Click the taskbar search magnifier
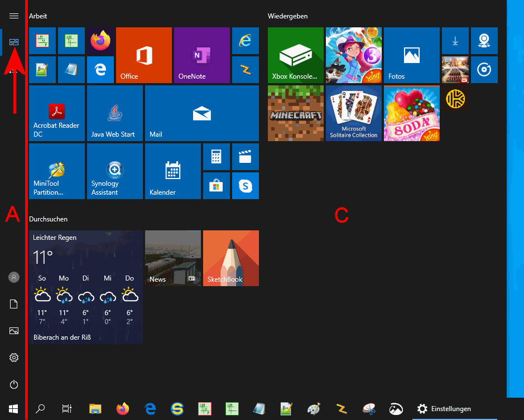This screenshot has width=524, height=420. click(40, 409)
